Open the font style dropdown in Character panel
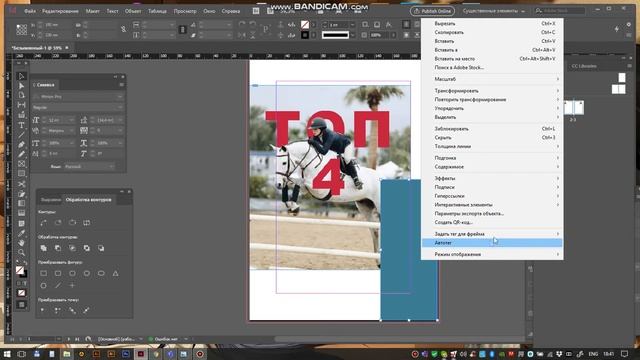The height and width of the screenshot is (360, 640). pos(120,107)
